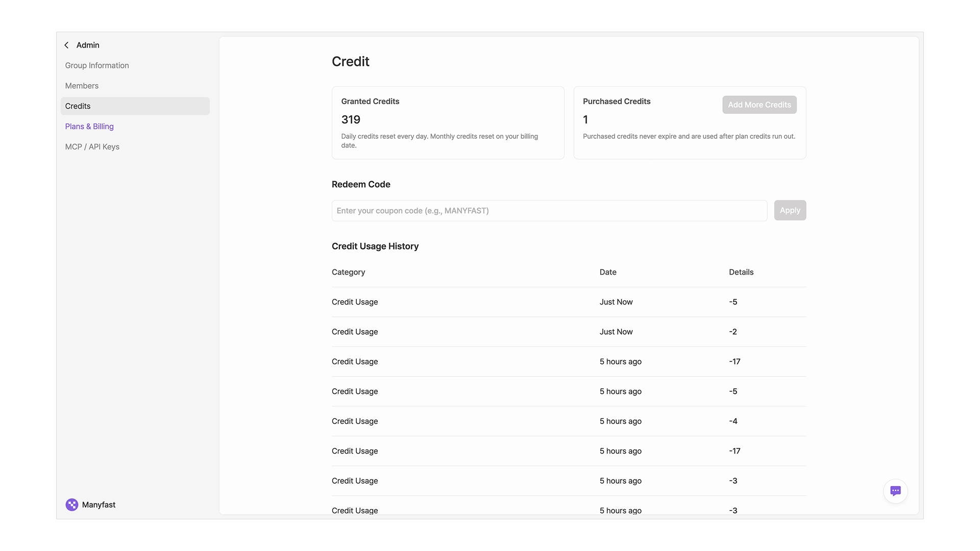The image size is (980, 551).
Task: Go to Members section
Action: click(82, 86)
